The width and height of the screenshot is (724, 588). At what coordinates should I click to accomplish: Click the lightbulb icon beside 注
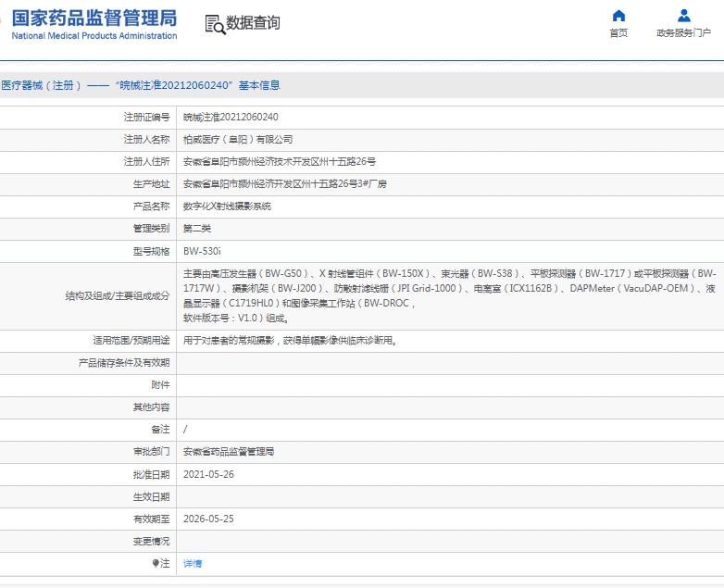(156, 563)
